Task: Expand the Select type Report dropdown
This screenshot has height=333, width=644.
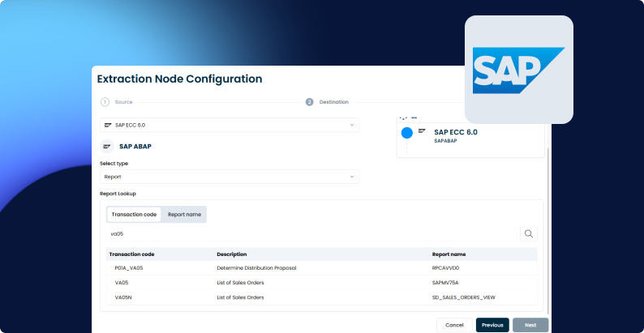Action: [x=230, y=177]
